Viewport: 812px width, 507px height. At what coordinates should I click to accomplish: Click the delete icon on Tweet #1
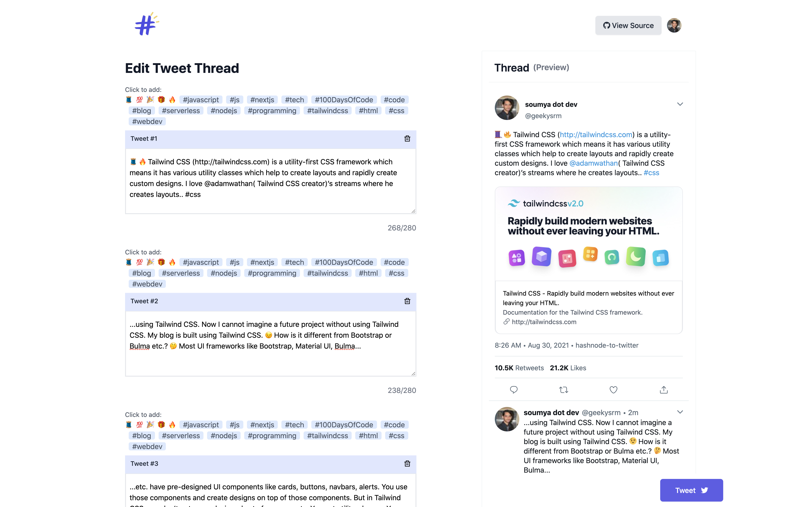(407, 139)
